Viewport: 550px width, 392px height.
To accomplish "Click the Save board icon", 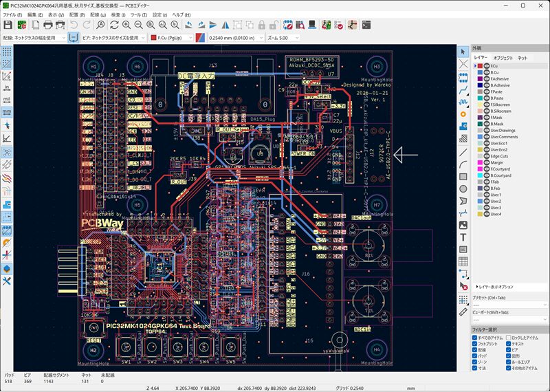I will pos(8,25).
